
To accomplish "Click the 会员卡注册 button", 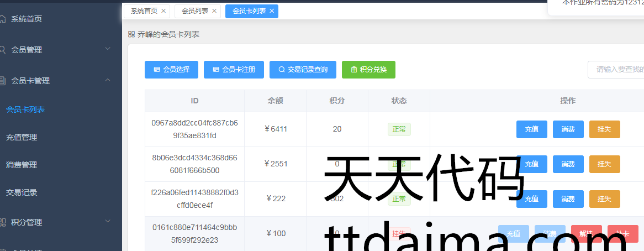I will coord(234,70).
